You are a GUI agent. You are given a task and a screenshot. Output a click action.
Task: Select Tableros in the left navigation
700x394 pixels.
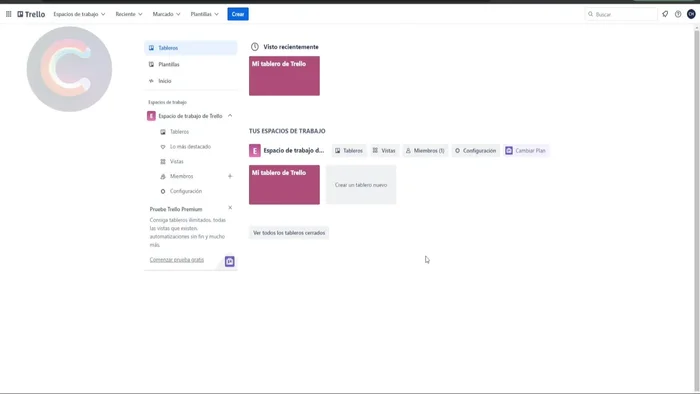coord(191,48)
